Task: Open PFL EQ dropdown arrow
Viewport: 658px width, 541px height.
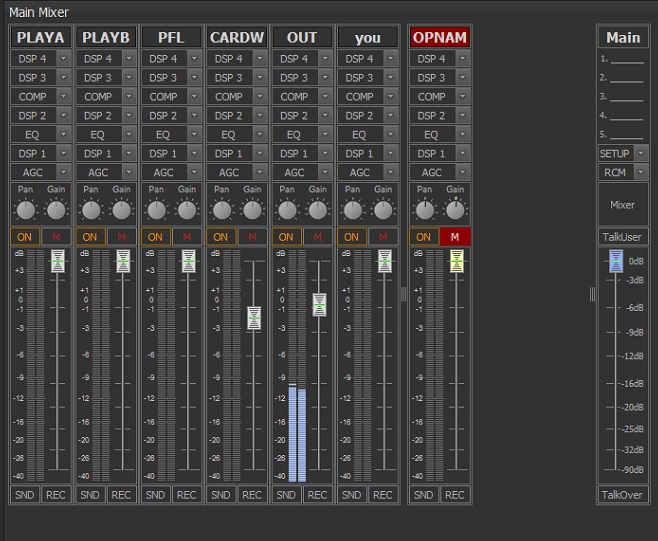Action: (194, 134)
